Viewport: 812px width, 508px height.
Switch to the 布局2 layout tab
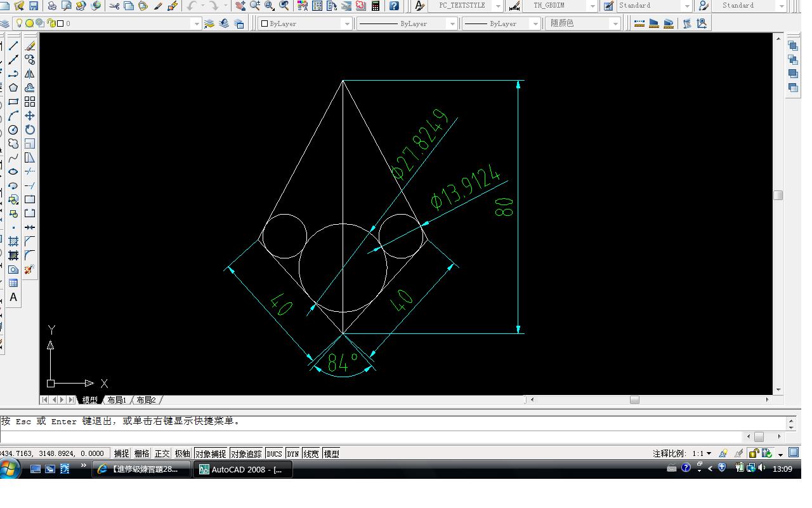[x=146, y=400]
